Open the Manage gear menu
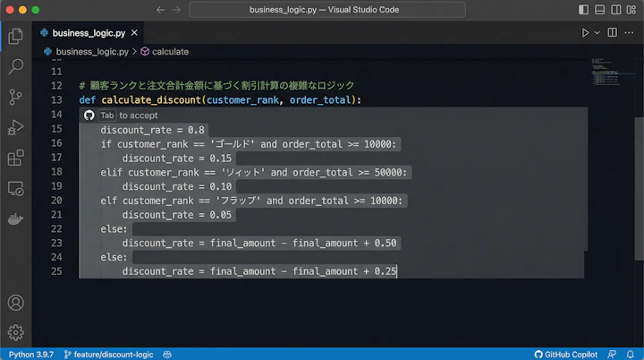 coord(15,332)
